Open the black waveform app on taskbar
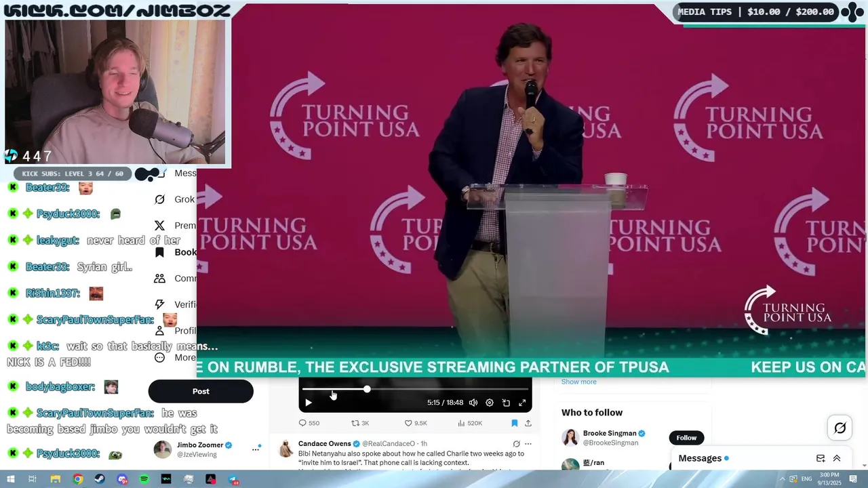Image resolution: width=868 pixels, height=488 pixels. pyautogui.click(x=166, y=479)
